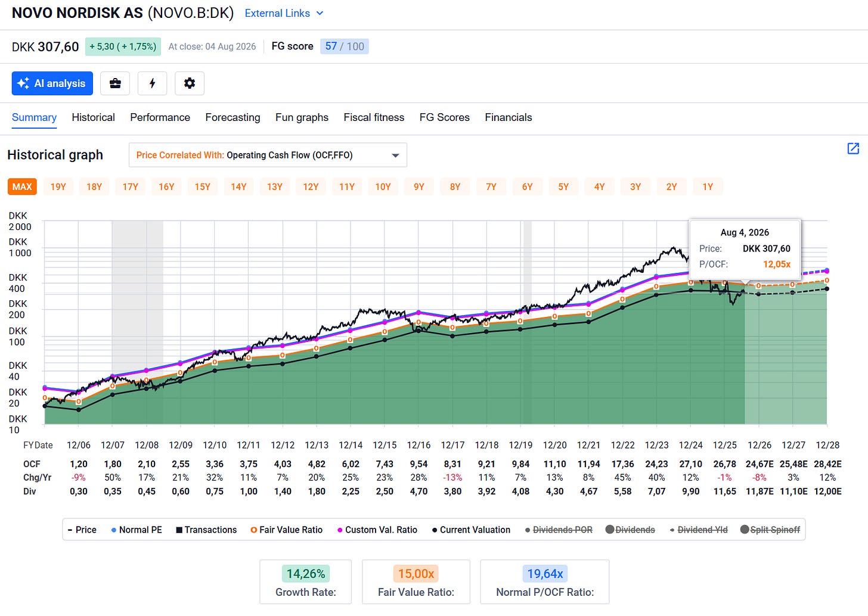Viewport: 868px width, 616px height.
Task: Select the 3Y time range
Action: coord(635,186)
